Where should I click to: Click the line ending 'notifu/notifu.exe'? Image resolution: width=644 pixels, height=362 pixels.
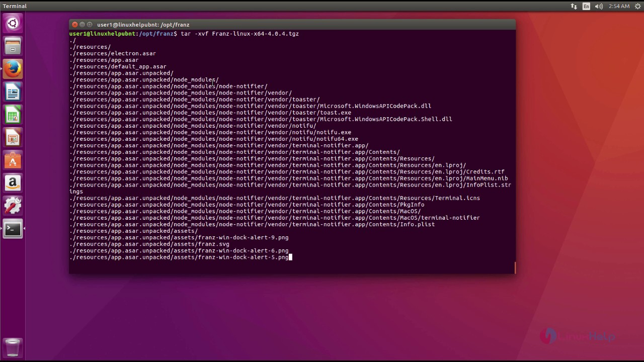point(210,132)
